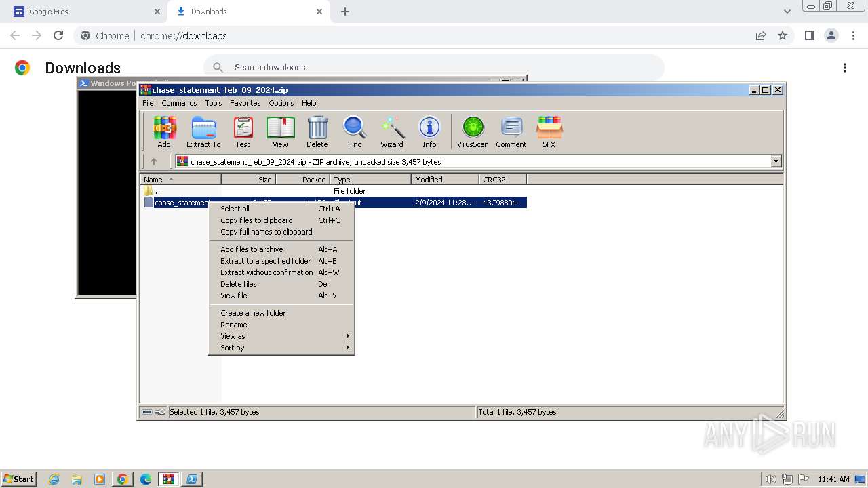Viewport: 868px width, 488px height.
Task: Sort by the CRC32 column header
Action: 502,180
